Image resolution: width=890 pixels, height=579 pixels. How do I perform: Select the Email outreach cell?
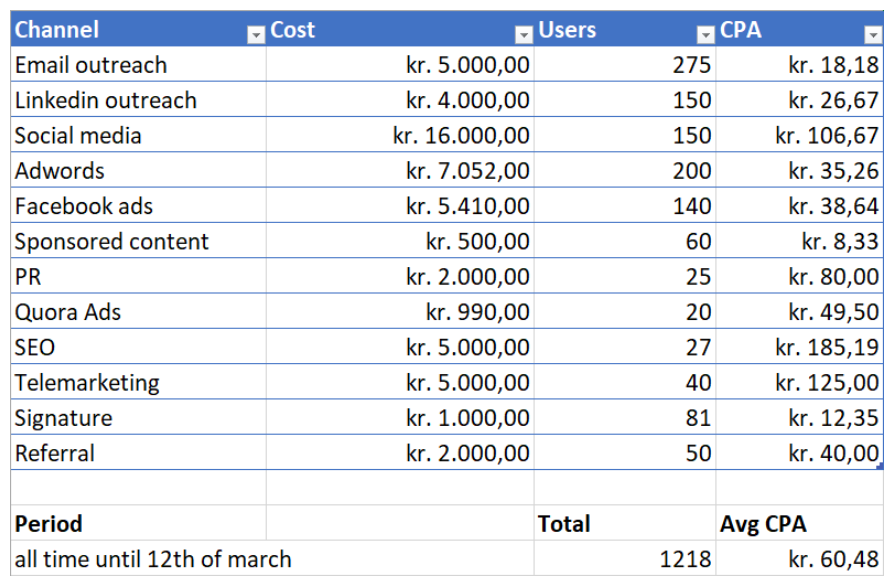coord(91,66)
